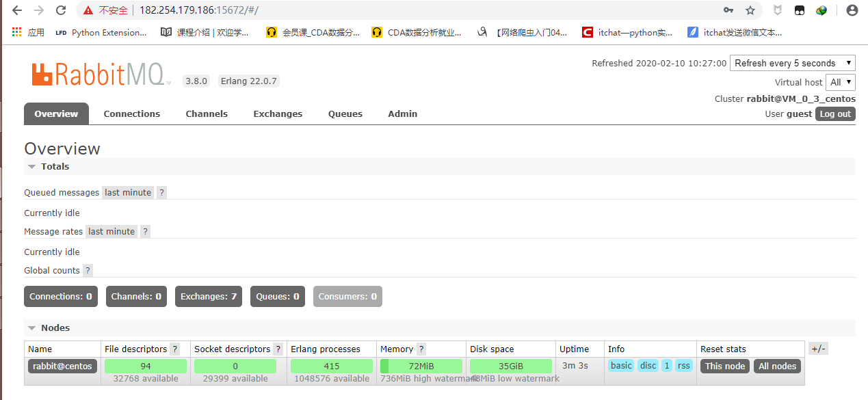Image resolution: width=868 pixels, height=400 pixels.
Task: Open the Refresh every 5 seconds dropdown
Action: pyautogui.click(x=792, y=63)
